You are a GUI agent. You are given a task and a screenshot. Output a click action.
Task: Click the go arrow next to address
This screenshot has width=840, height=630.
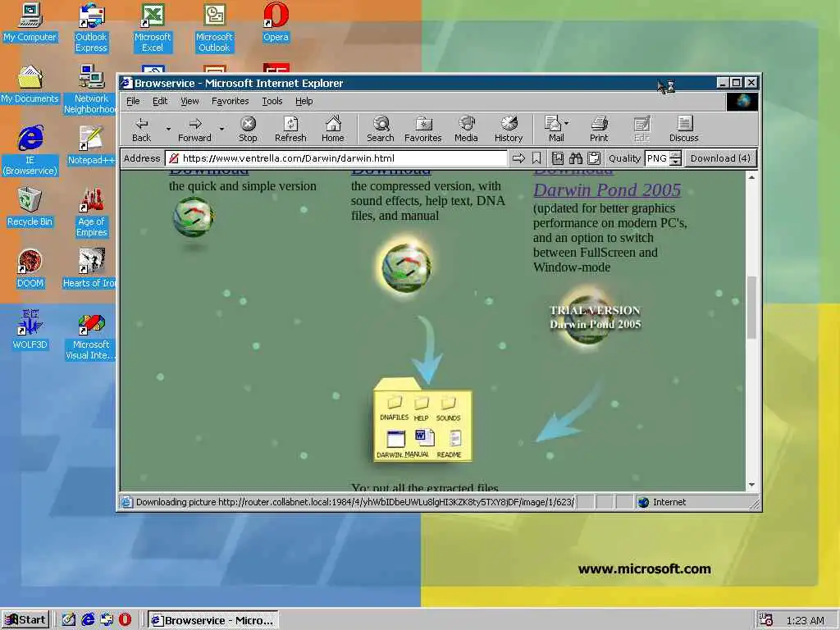518,158
